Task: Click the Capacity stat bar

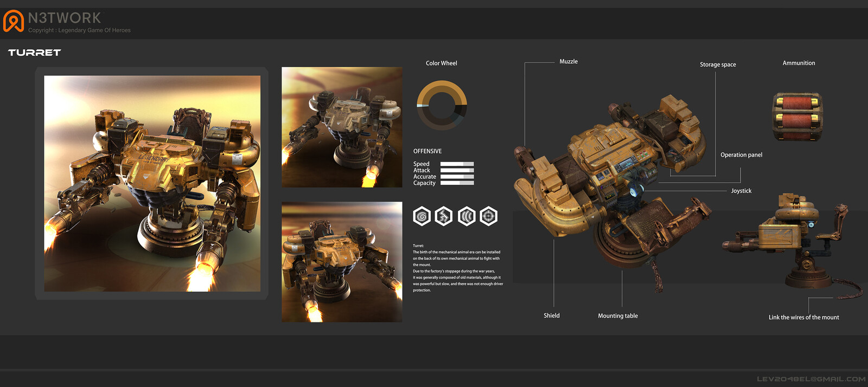Action: 457,183
